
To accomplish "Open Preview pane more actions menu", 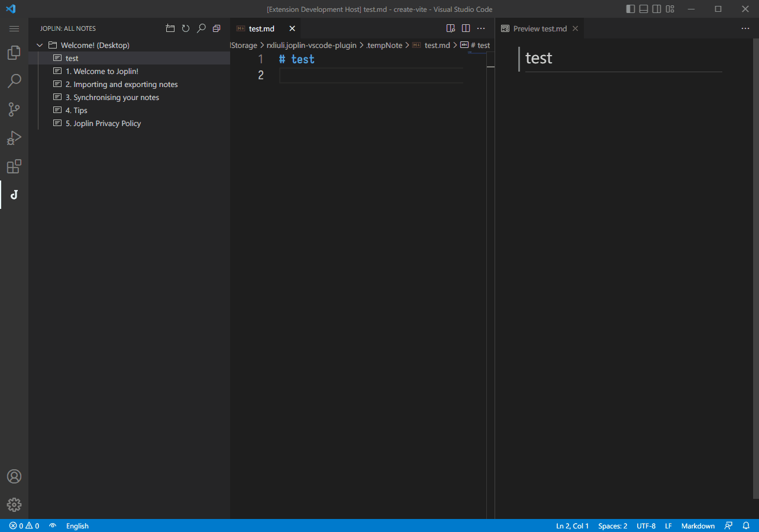I will [x=745, y=28].
